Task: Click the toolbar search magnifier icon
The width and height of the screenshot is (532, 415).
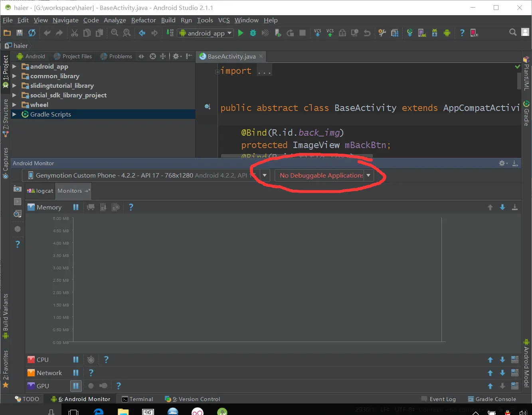Action: point(513,32)
